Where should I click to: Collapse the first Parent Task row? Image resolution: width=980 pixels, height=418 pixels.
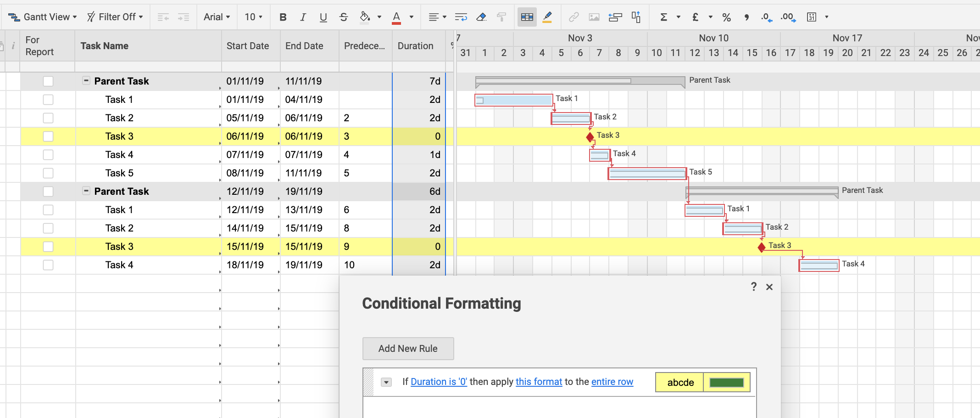pos(86,81)
